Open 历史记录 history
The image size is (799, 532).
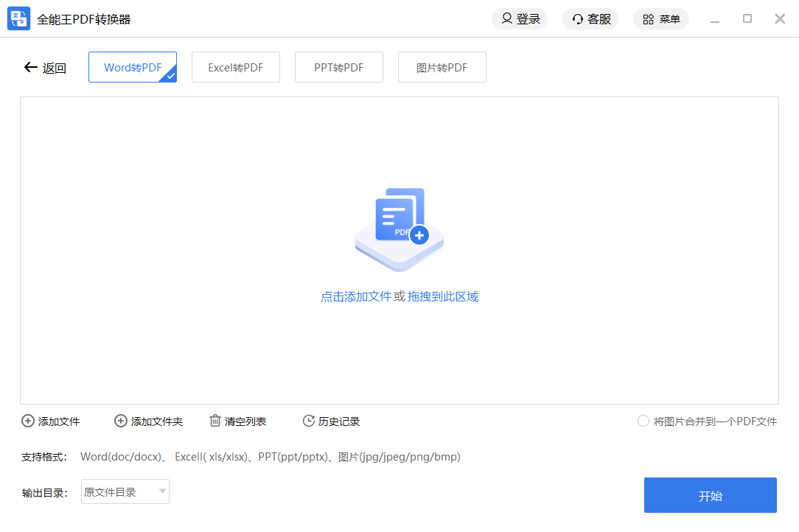pos(331,421)
